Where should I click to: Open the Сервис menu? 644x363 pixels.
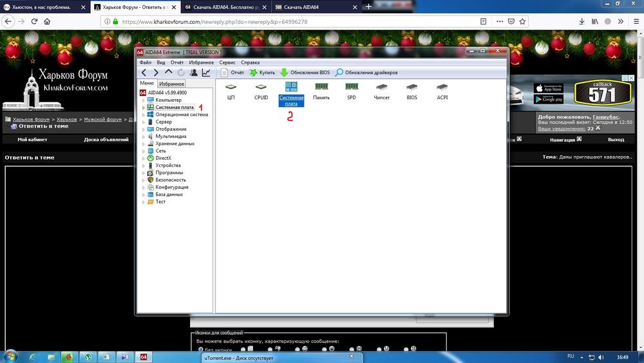point(227,63)
